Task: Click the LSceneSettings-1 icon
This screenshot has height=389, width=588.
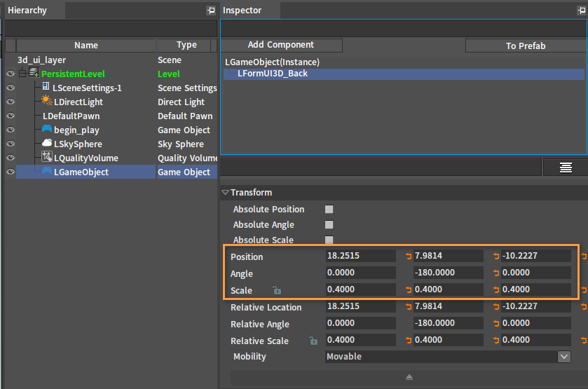Action: pos(46,87)
